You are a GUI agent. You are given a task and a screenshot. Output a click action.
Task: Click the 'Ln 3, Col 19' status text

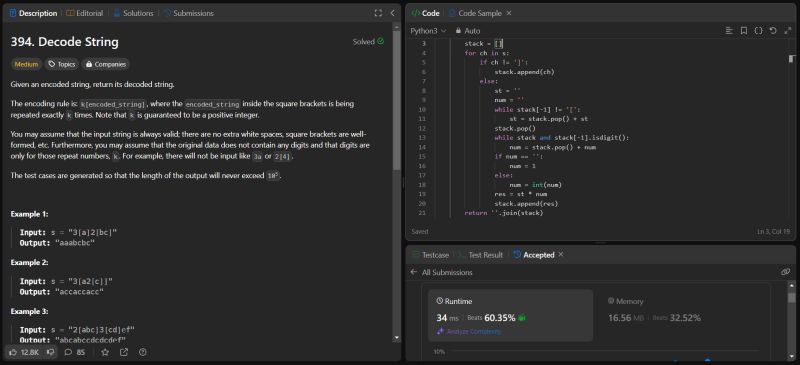773,231
